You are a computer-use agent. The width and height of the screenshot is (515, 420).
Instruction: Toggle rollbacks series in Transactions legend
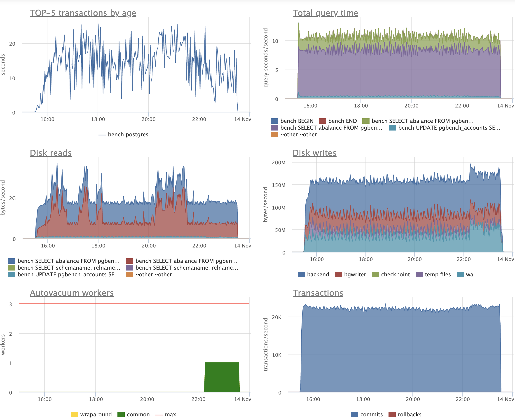[409, 414]
